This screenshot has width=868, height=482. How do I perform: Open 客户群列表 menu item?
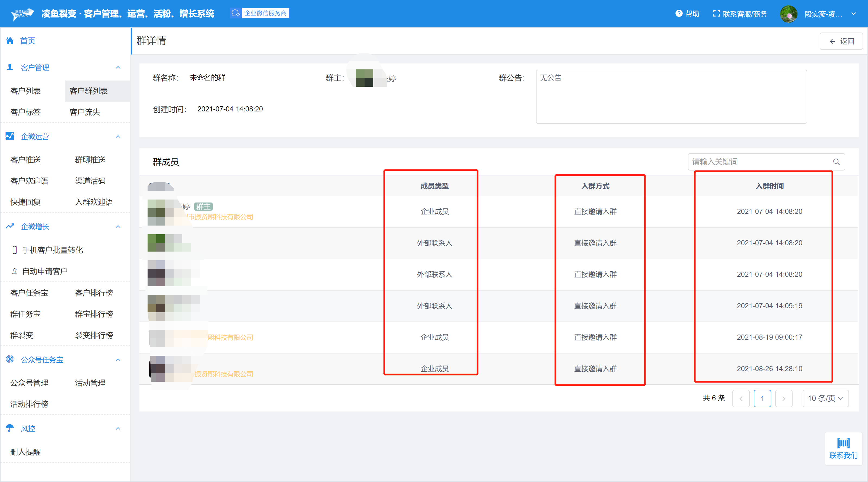[x=89, y=91]
